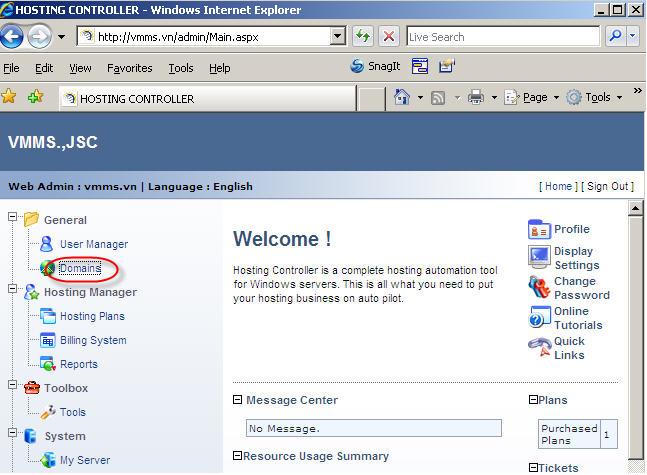Collapse the System tree node

pos(12,432)
